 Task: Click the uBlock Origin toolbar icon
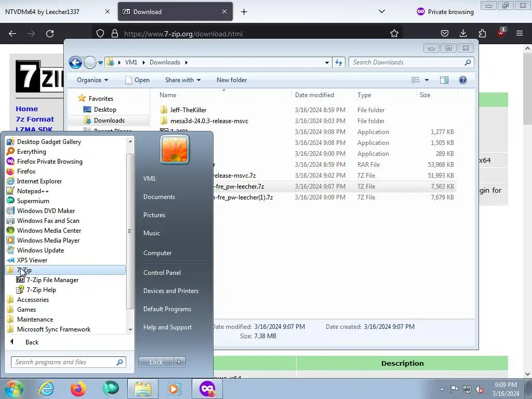tap(501, 33)
